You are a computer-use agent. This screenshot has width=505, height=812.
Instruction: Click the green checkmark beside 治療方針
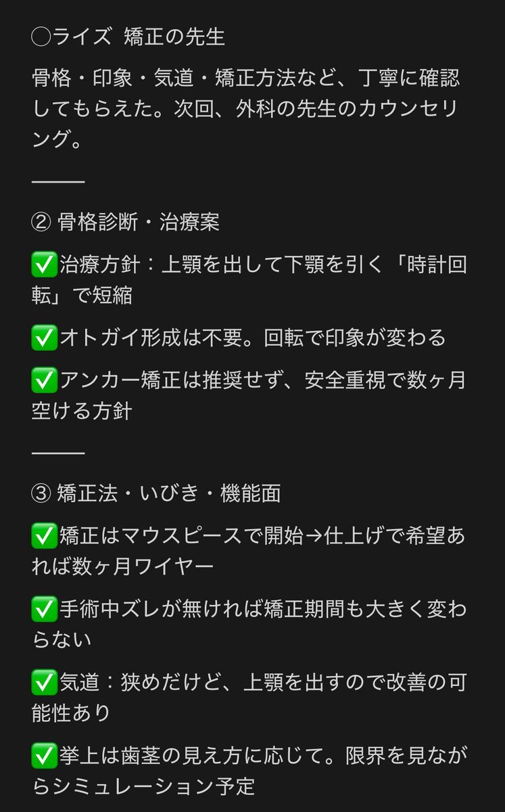coord(43,264)
